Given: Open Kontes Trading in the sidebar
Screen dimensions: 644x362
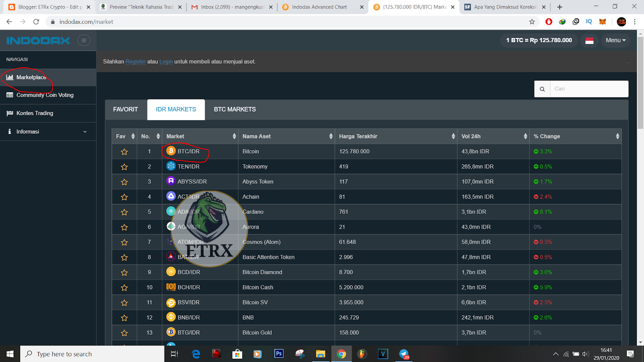Looking at the screenshot, I should 48,113.
